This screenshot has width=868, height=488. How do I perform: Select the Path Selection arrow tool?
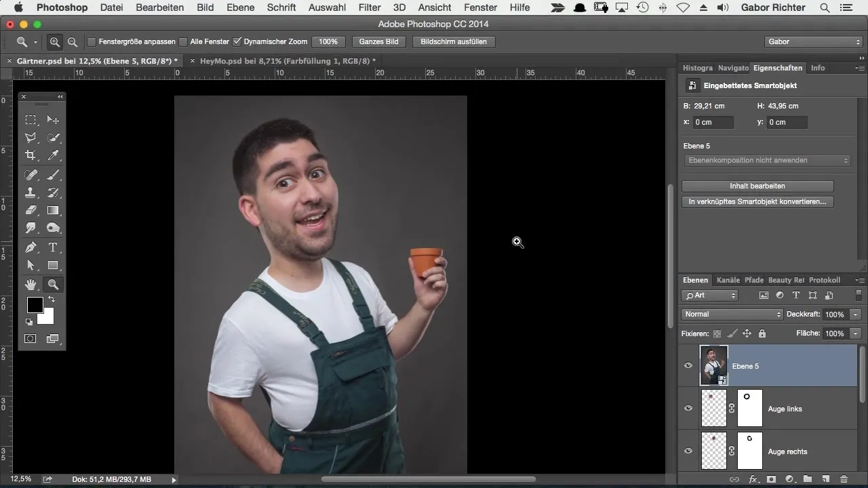coord(31,265)
